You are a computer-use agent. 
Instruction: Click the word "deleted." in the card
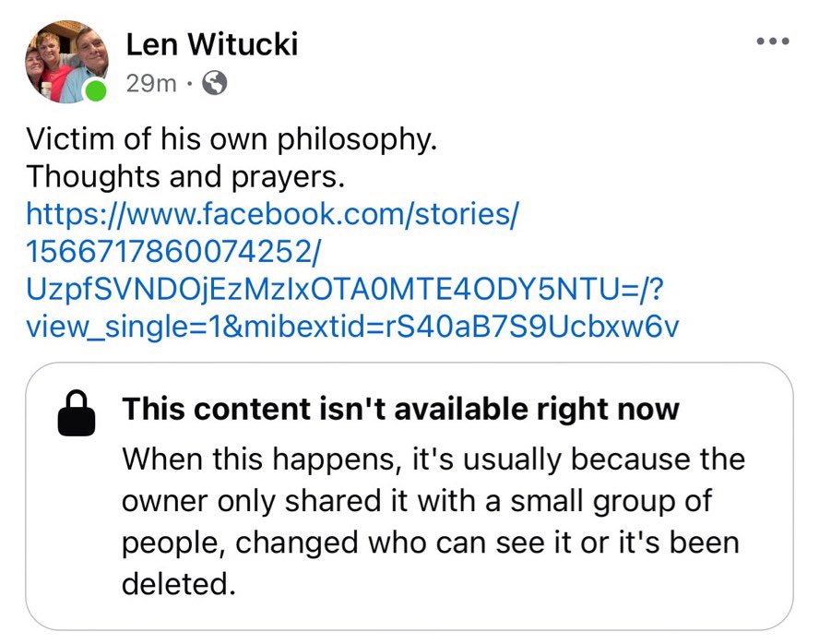[179, 583]
